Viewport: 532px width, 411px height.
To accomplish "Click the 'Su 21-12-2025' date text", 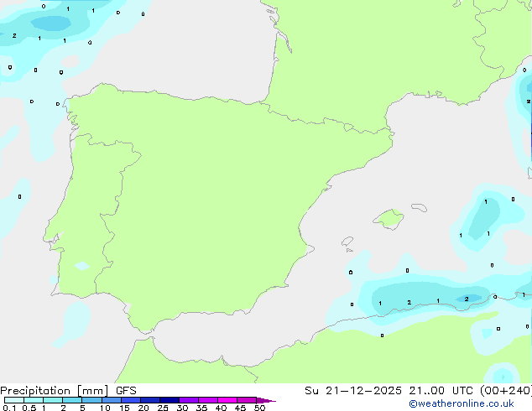I will [x=353, y=391].
